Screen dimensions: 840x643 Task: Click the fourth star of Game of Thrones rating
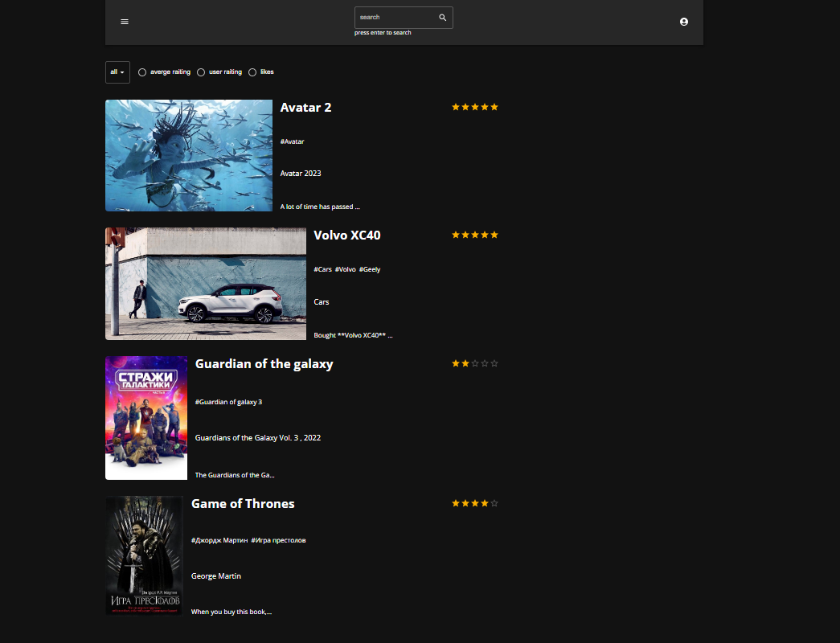(x=484, y=504)
